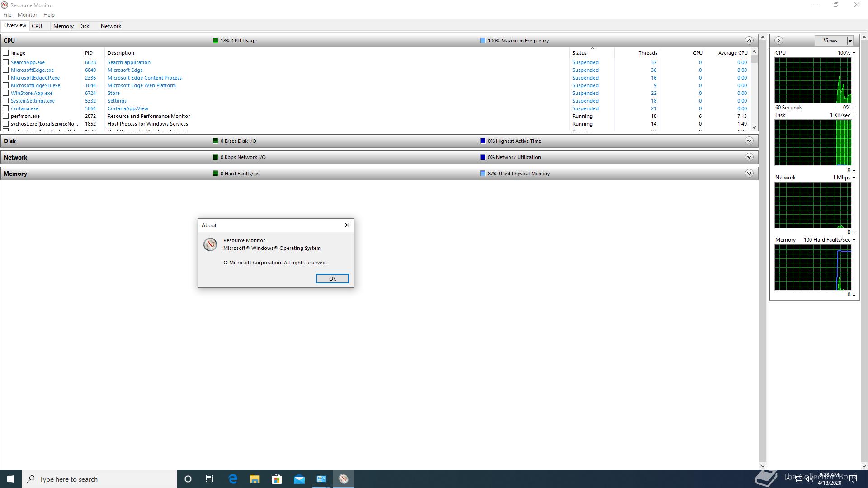The image size is (868, 488).
Task: Open the Start menu Windows icon
Action: pyautogui.click(x=11, y=479)
